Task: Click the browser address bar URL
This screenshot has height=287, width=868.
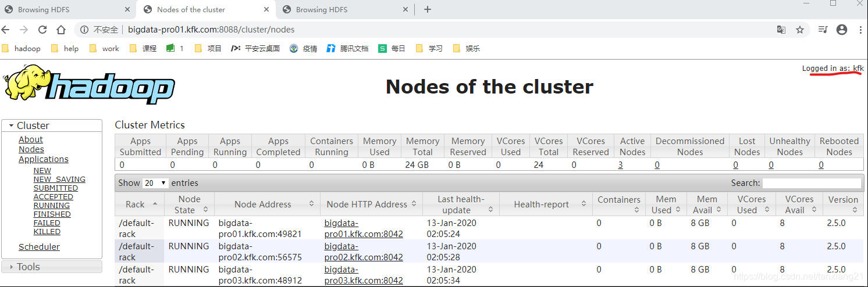Action: point(211,30)
